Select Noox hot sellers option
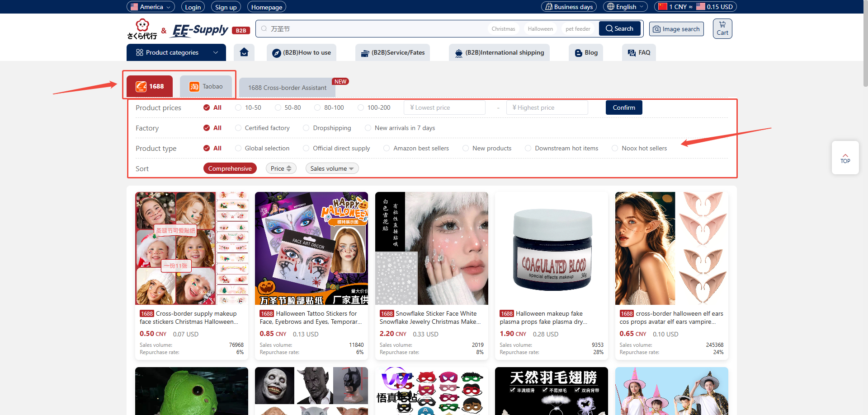The height and width of the screenshot is (415, 868). pyautogui.click(x=639, y=148)
